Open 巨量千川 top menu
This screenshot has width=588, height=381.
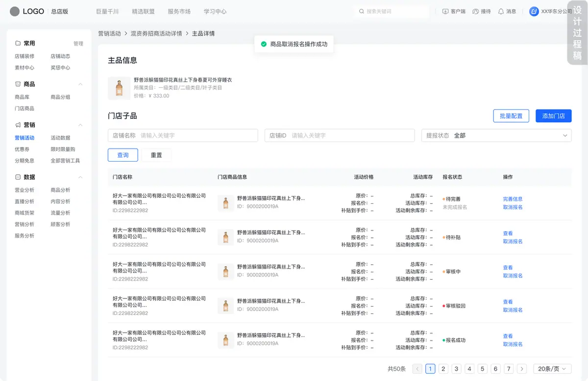click(x=107, y=11)
